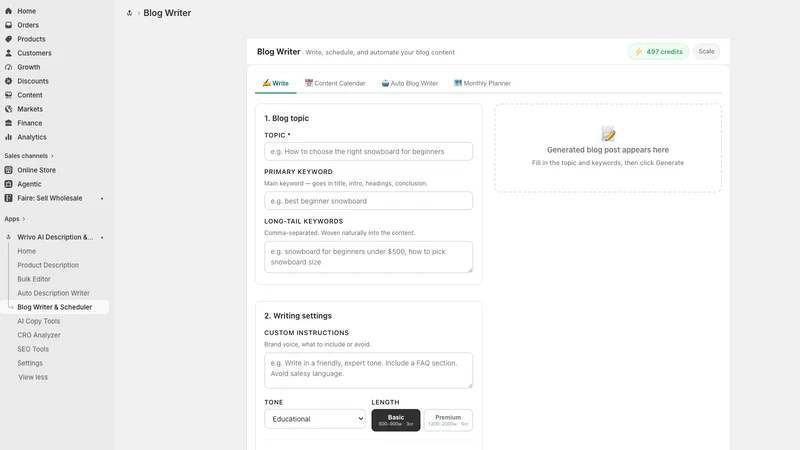This screenshot has height=450, width=800.
Task: Click the Home icon in the sidebar
Action: [x=8, y=11]
